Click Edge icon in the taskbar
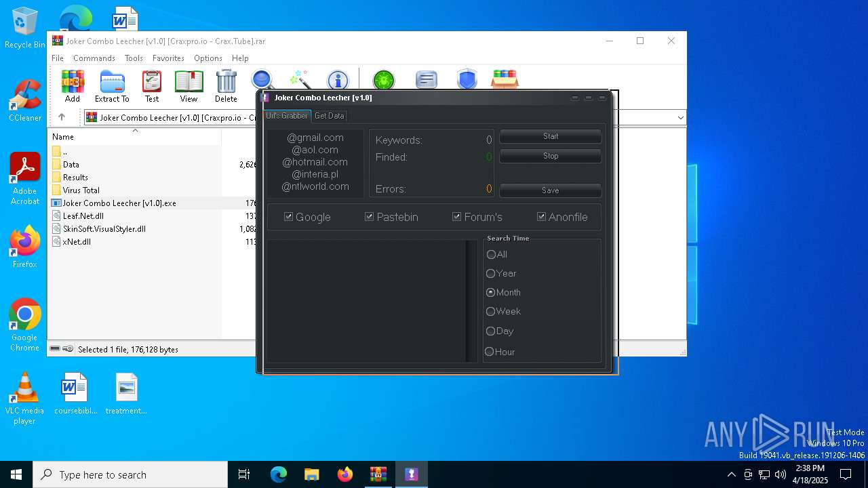Viewport: 868px width, 488px height. (x=279, y=474)
